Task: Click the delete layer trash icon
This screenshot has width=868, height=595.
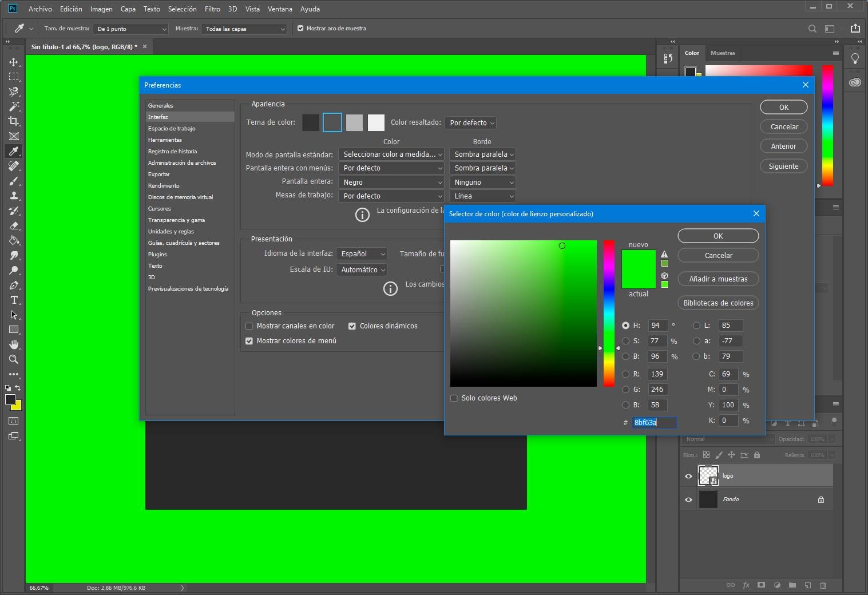Action: coord(823,585)
